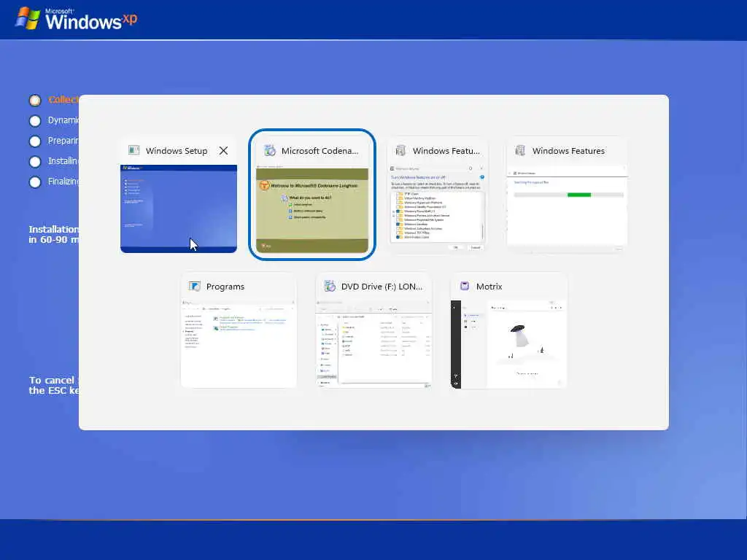Click the truncated 'Windows Featu...' title text

coord(446,151)
